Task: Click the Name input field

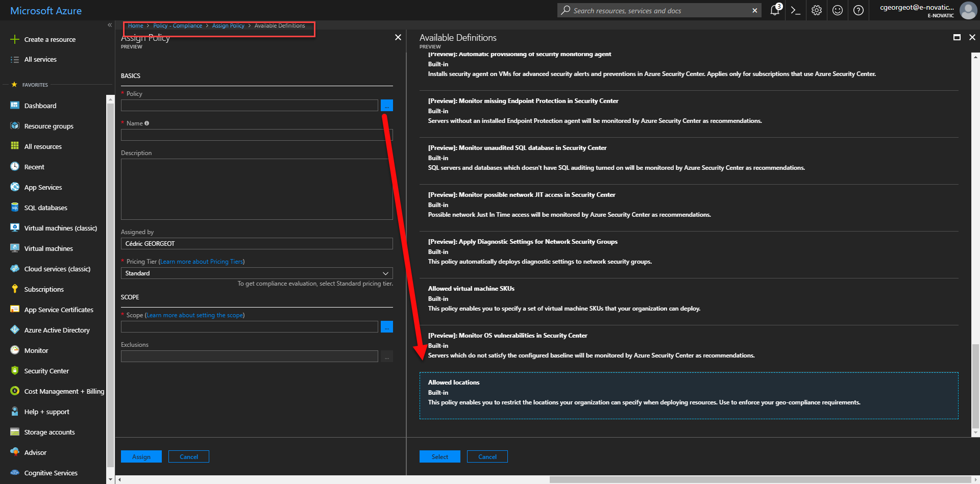Action: point(257,135)
